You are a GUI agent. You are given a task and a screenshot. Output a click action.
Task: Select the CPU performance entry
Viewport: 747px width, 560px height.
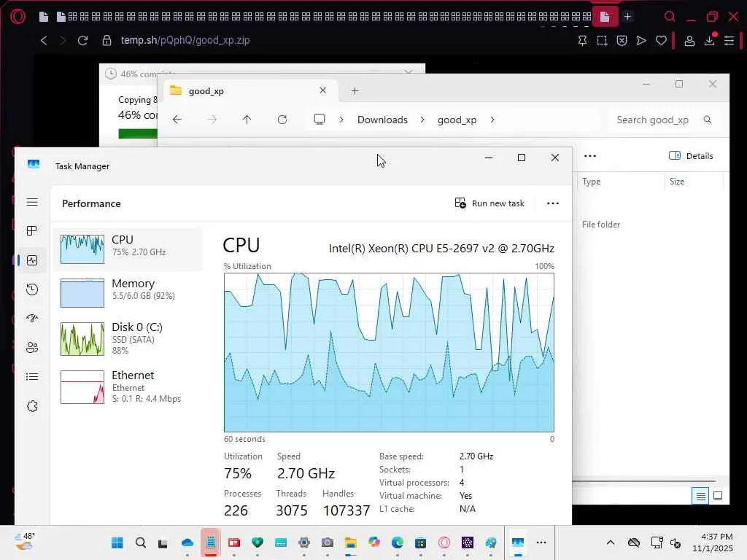[x=128, y=249]
